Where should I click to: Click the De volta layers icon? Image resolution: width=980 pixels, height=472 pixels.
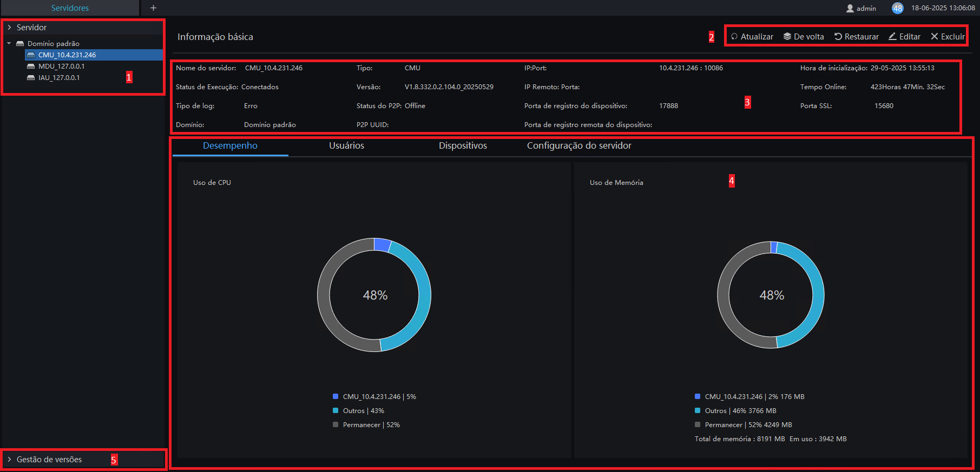click(787, 37)
